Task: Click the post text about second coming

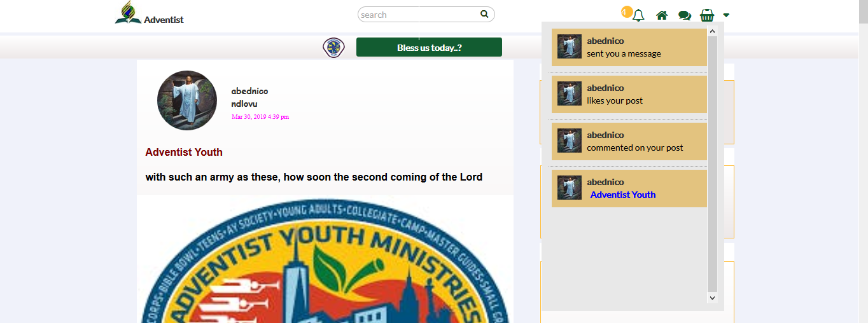Action: [x=314, y=177]
